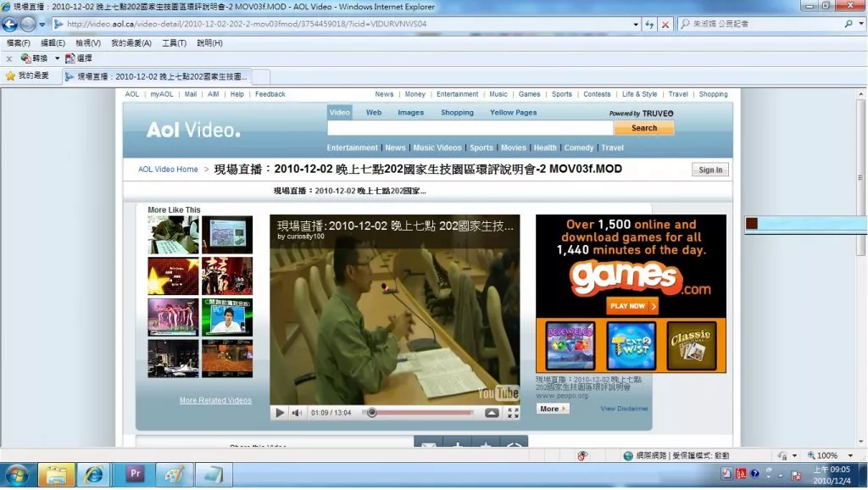Open the Entertainment top navigation link
The image size is (868, 490).
point(457,94)
